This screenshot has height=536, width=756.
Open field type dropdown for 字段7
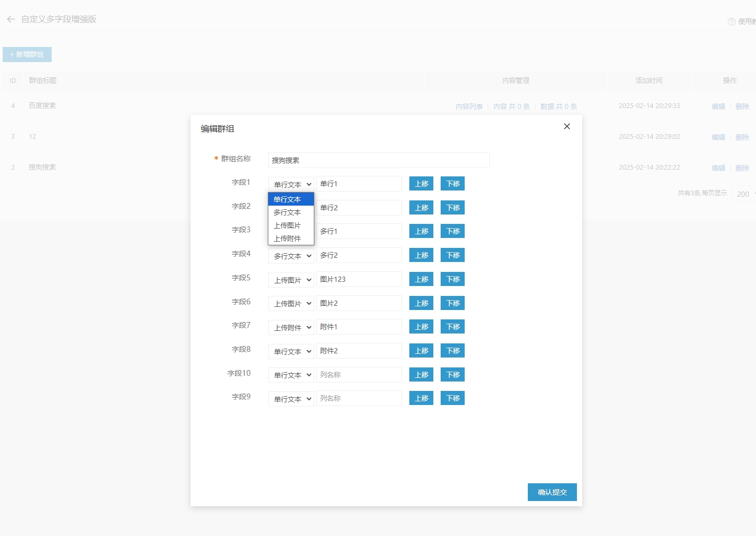pyautogui.click(x=291, y=327)
